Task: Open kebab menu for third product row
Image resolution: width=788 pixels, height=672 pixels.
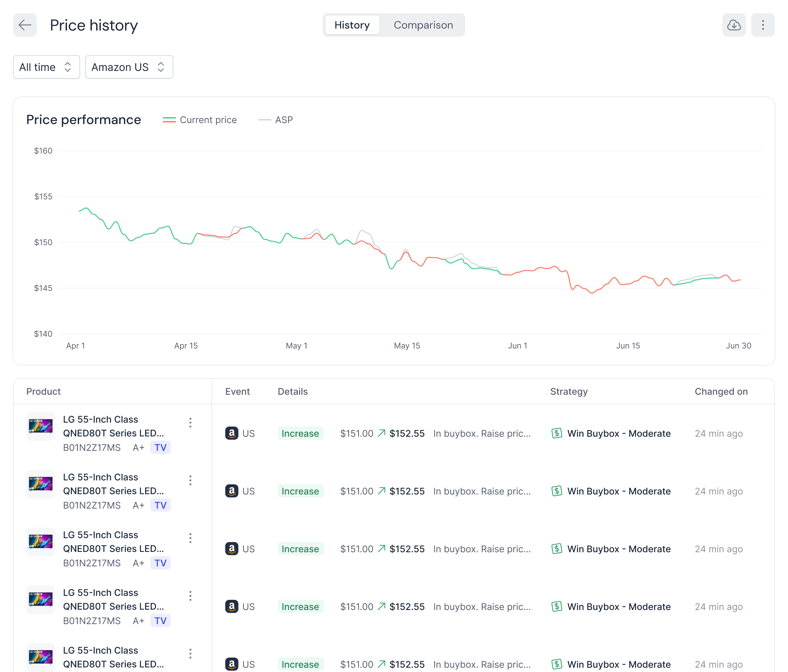Action: (190, 538)
